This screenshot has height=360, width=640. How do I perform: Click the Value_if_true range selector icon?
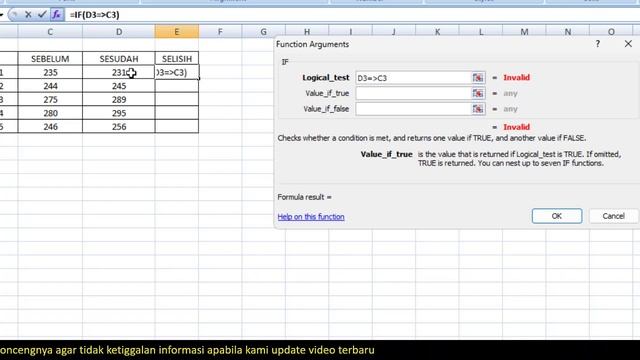[x=478, y=93]
